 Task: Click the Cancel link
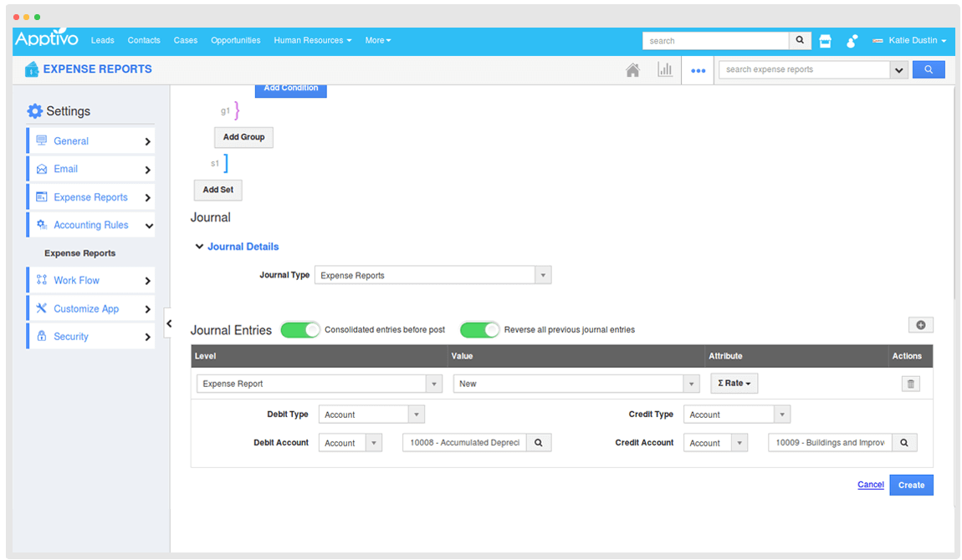(870, 485)
